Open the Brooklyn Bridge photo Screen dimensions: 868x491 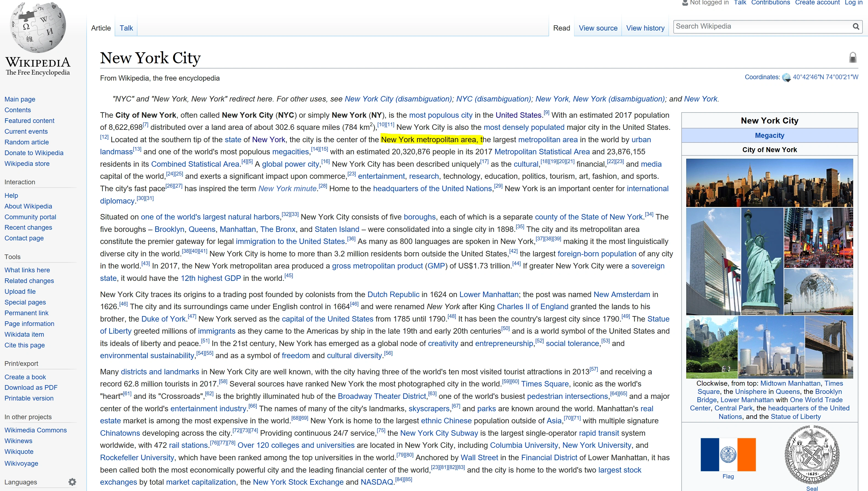(829, 347)
